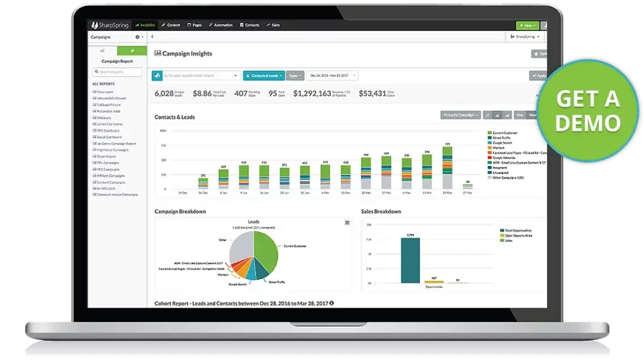Open the New report entry
Image resolution: width=644 pixels, height=362 pixels.
(x=103, y=92)
